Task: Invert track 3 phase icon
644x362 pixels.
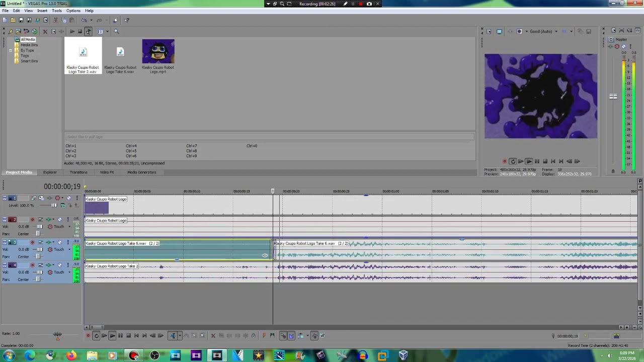Action: [x=41, y=242]
